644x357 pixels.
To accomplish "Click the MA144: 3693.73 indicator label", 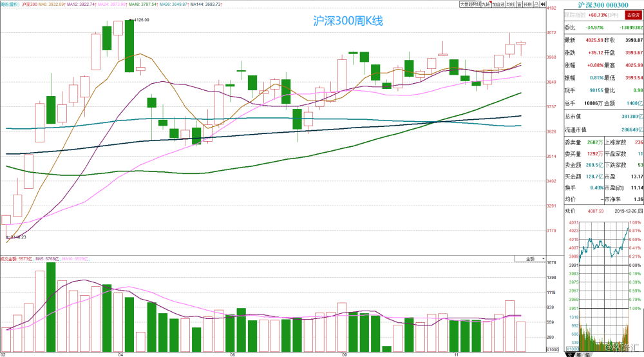I will pyautogui.click(x=206, y=4).
